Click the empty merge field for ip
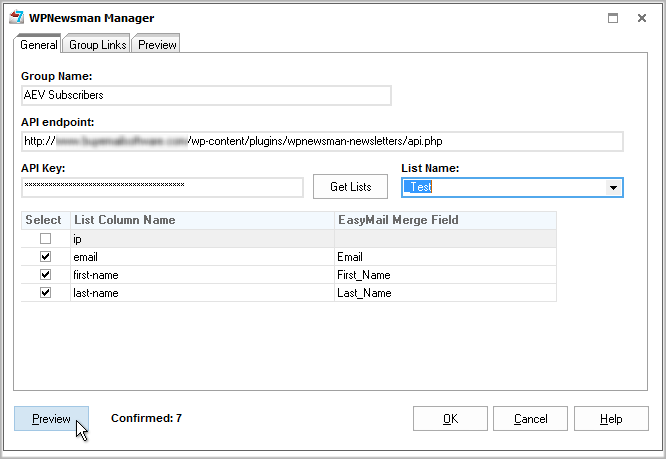The image size is (666, 459). pos(445,239)
